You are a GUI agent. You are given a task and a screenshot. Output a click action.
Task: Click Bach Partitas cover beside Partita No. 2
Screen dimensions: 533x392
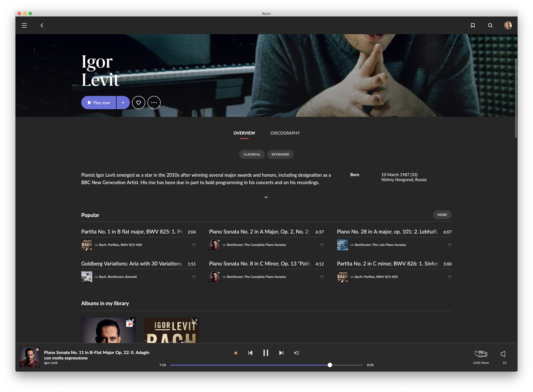pos(343,277)
